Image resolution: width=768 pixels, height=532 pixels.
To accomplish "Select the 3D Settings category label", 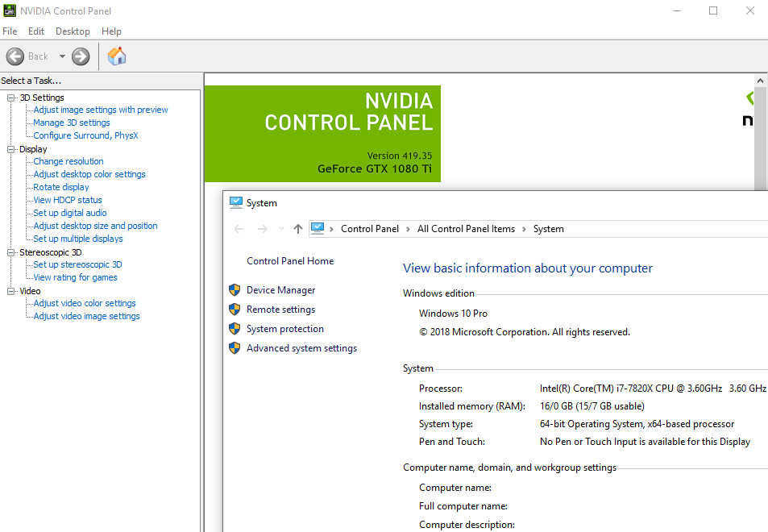I will [42, 98].
